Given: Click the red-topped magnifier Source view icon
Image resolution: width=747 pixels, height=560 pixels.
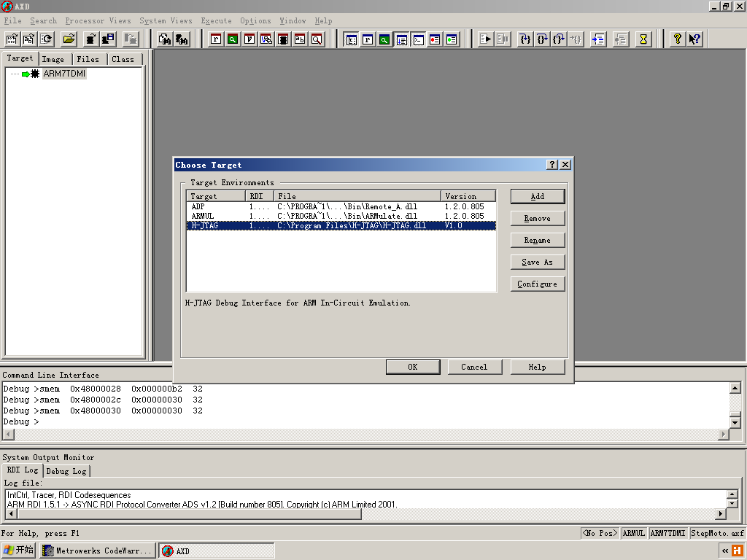Looking at the screenshot, I should [x=317, y=39].
